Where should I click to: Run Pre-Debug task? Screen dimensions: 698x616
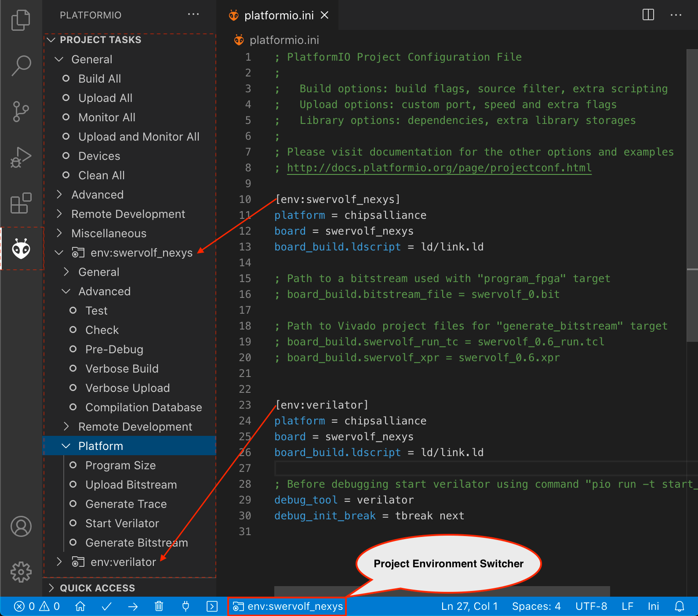point(130,349)
